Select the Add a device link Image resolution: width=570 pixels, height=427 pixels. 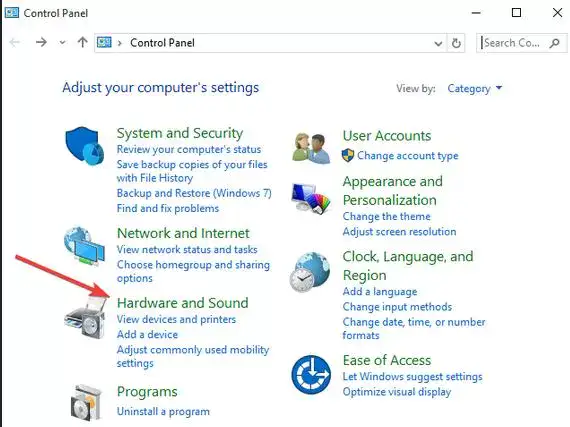pyautogui.click(x=147, y=334)
